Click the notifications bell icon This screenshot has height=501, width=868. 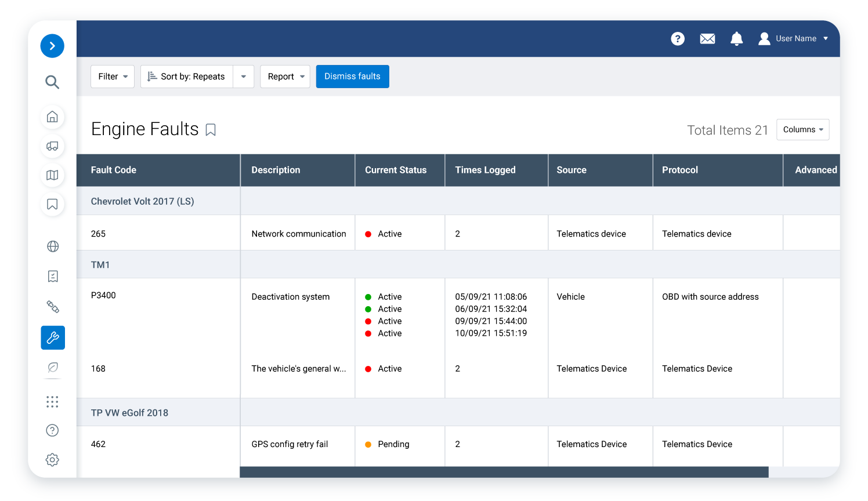[x=736, y=39]
